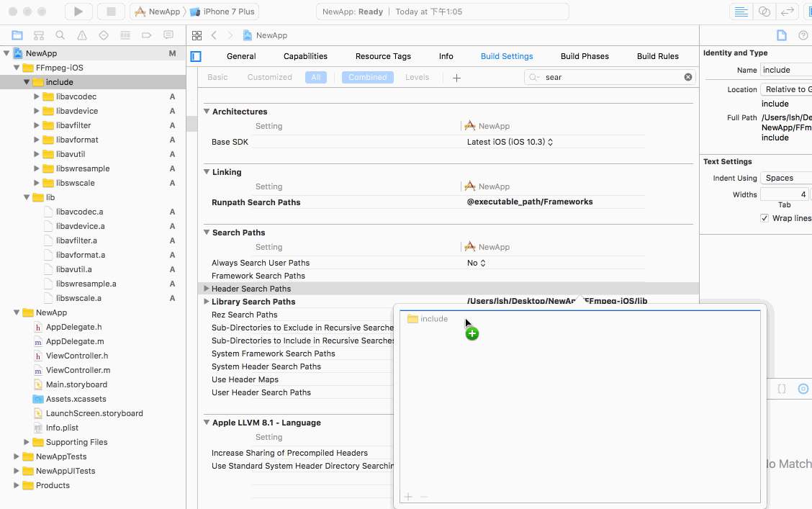Switch to the Capabilities tab

pyautogui.click(x=305, y=56)
